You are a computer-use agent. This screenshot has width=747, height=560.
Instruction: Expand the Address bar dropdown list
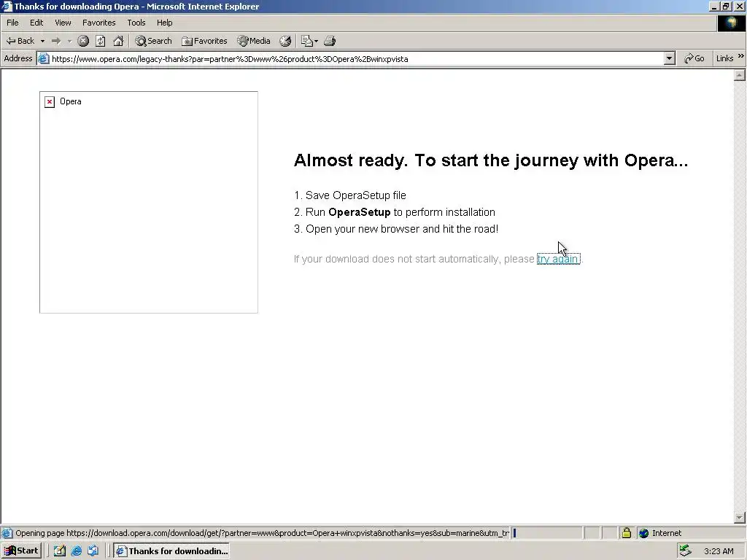[x=670, y=58]
